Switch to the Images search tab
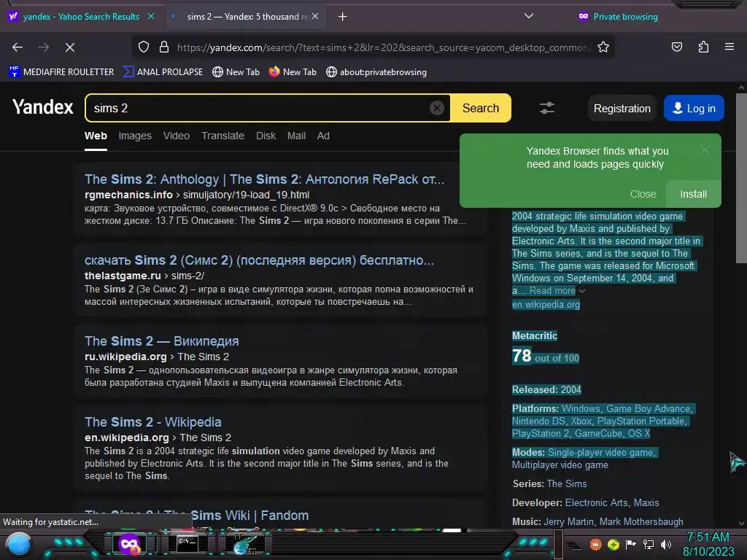 pyautogui.click(x=135, y=136)
